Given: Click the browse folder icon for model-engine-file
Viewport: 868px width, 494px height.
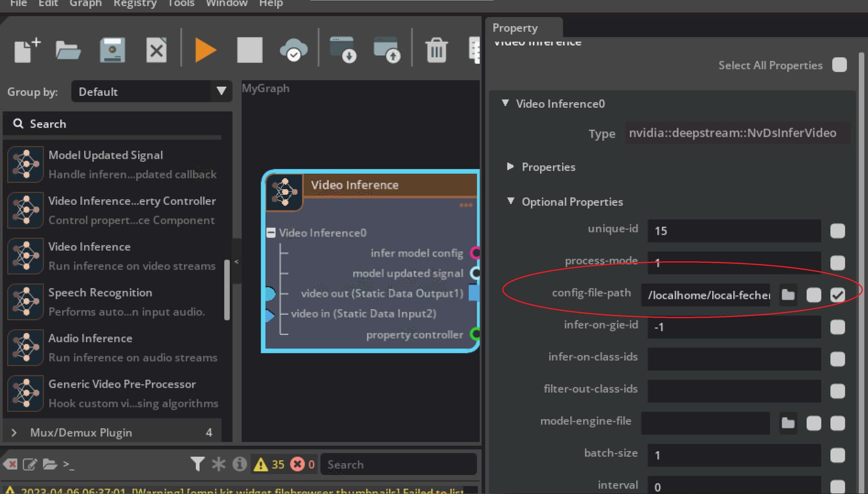Looking at the screenshot, I should tap(788, 423).
